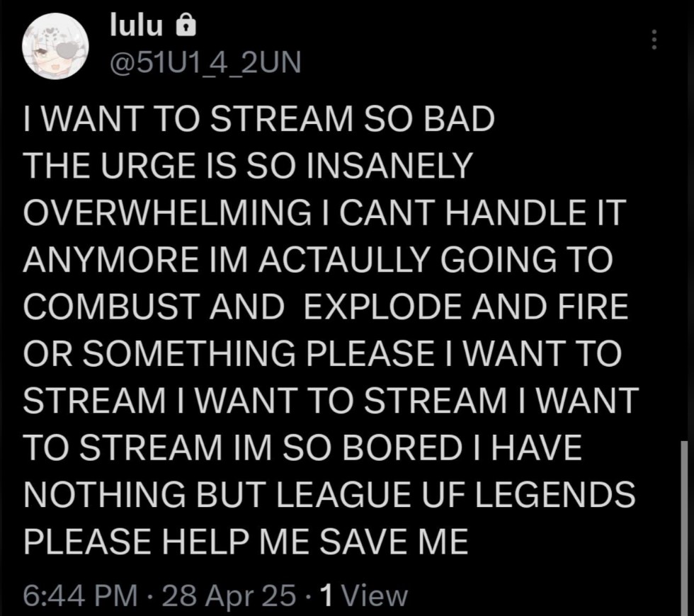Image resolution: width=694 pixels, height=616 pixels.
Task: Click the phrase LEAGUE UF LEGENDS
Action: coord(456,494)
